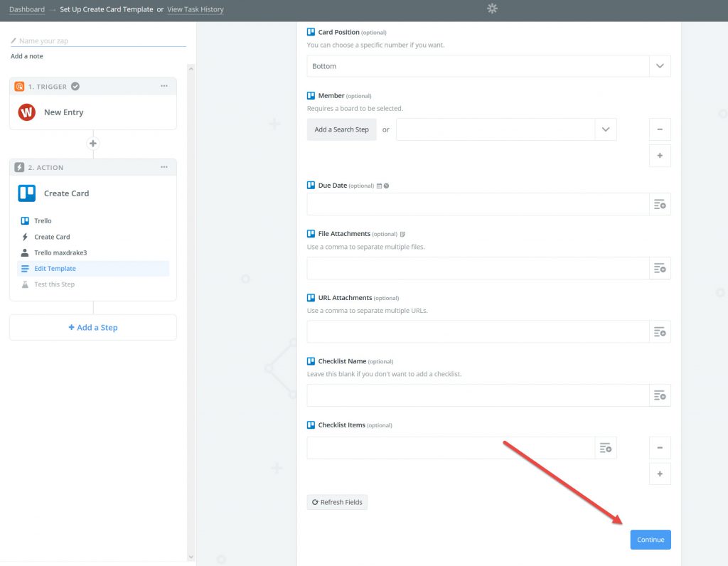Add another Member row with plus button
This screenshot has height=566, width=728.
[660, 156]
